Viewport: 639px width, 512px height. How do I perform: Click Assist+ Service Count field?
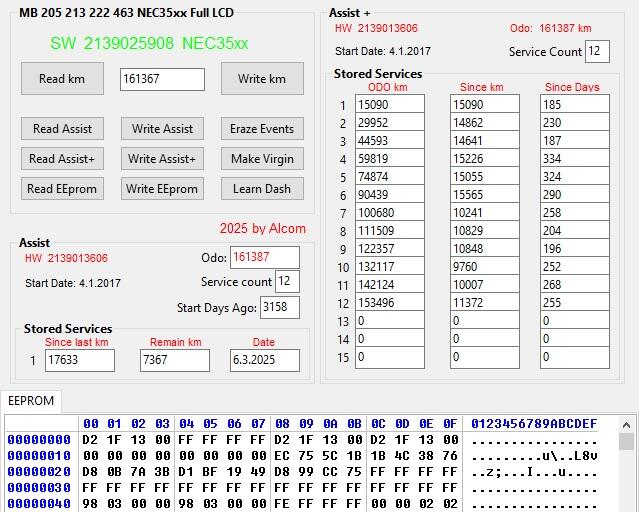click(597, 52)
